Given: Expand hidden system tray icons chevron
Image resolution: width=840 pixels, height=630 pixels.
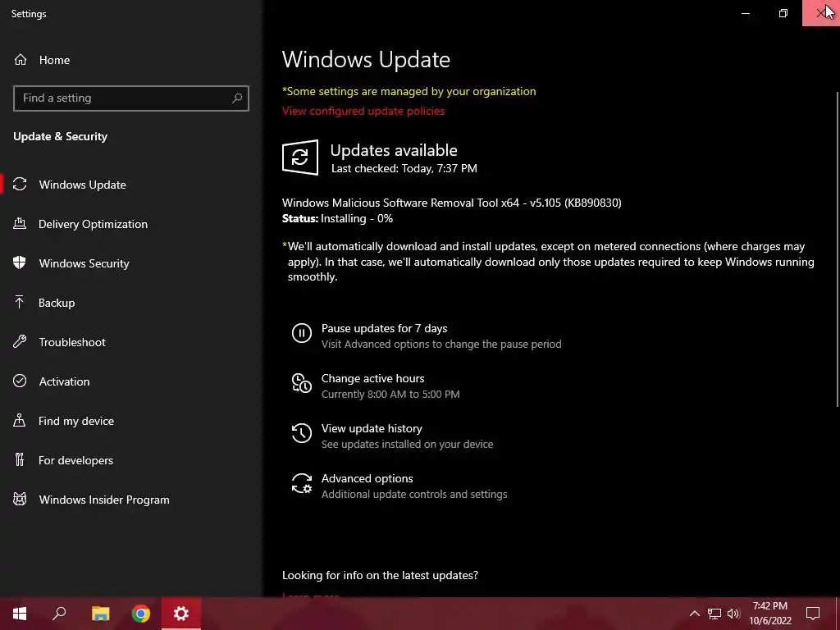Looking at the screenshot, I should click(694, 614).
